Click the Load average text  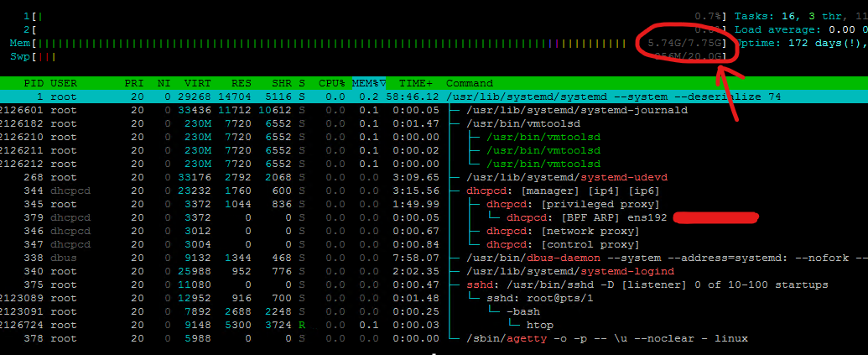pyautogui.click(x=801, y=30)
